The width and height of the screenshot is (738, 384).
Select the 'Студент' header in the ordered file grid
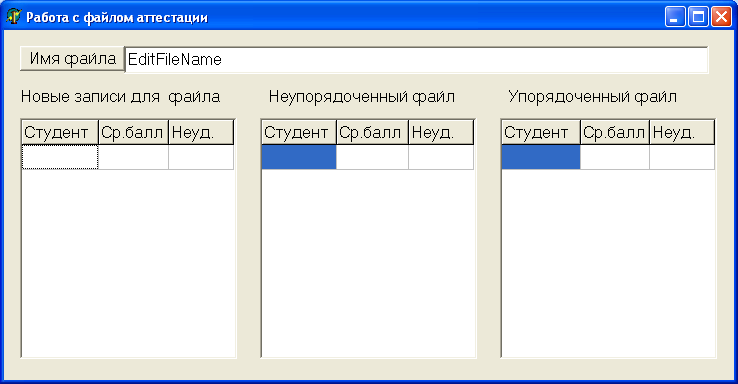tap(541, 132)
